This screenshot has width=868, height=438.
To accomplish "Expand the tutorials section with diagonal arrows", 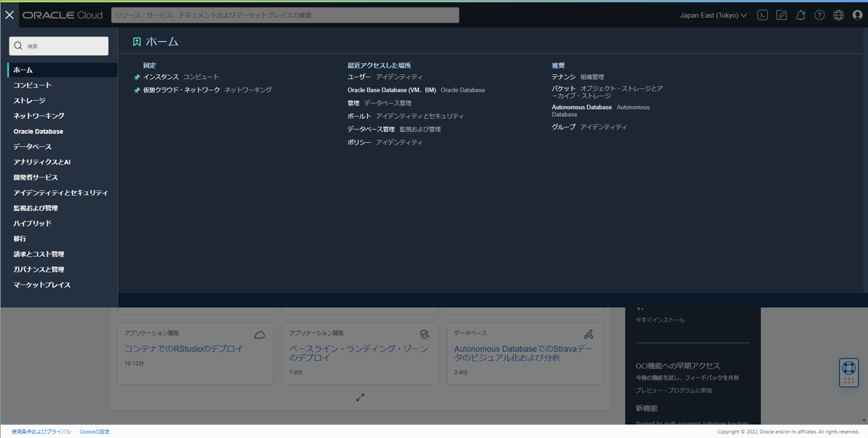I will (360, 397).
